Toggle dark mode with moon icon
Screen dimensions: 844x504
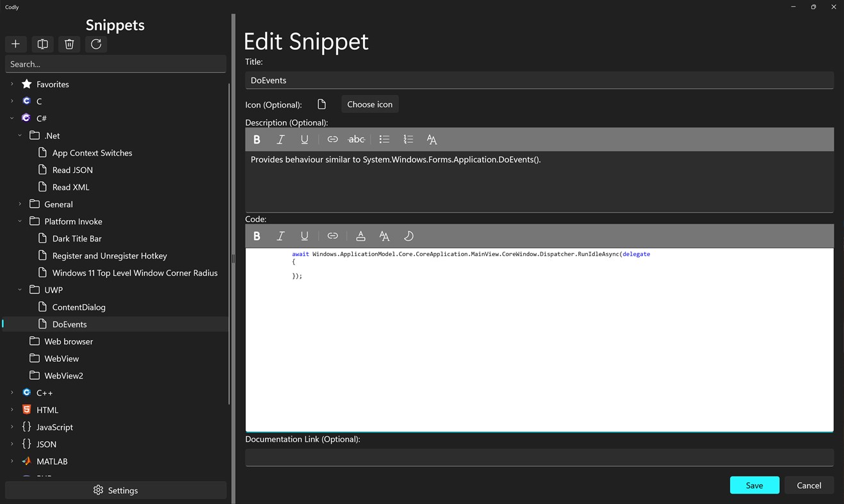(409, 236)
